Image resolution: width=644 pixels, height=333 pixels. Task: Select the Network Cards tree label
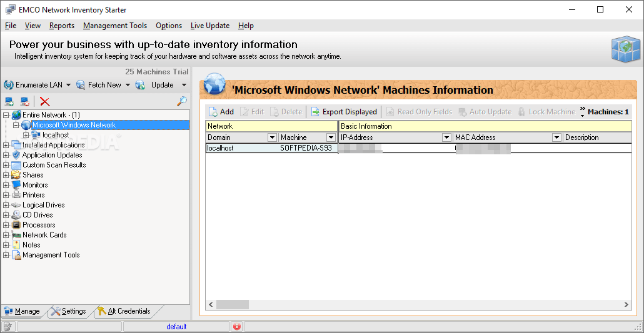pos(44,235)
